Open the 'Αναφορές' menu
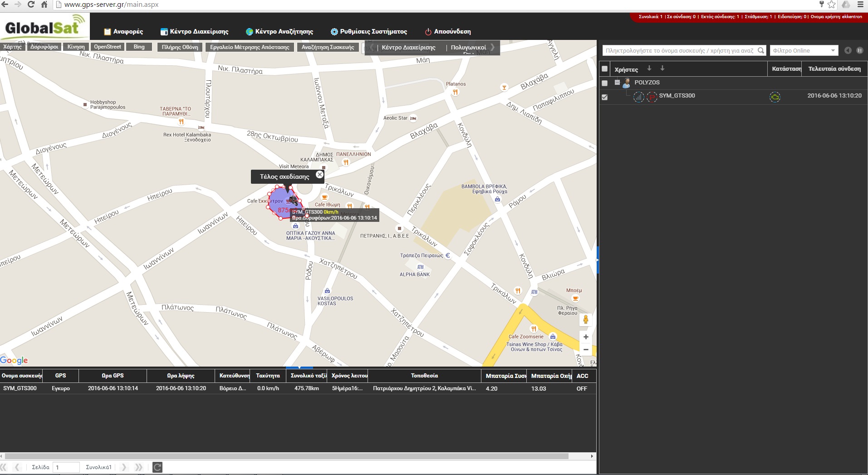Viewport: 868px width, 475px height. tap(123, 32)
